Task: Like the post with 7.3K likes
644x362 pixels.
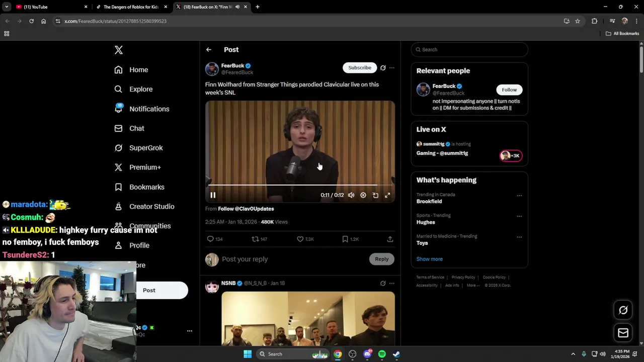Action: [x=305, y=239]
